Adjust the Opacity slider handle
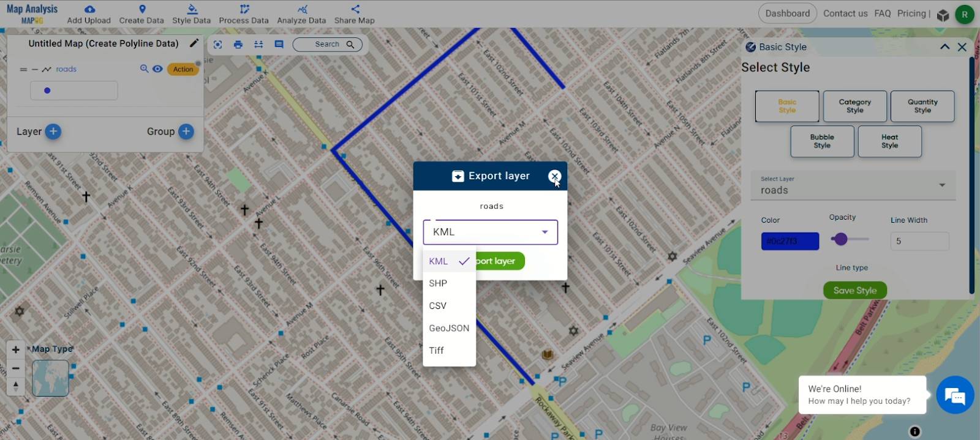The width and height of the screenshot is (980, 440). pos(840,239)
